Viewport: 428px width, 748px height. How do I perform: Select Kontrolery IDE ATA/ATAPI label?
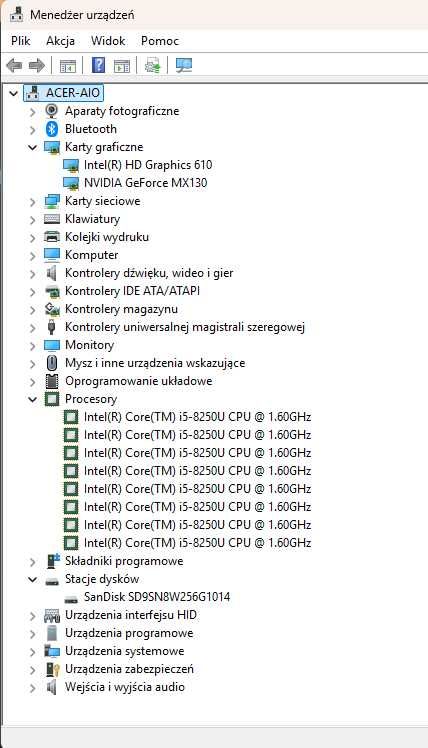point(133,291)
